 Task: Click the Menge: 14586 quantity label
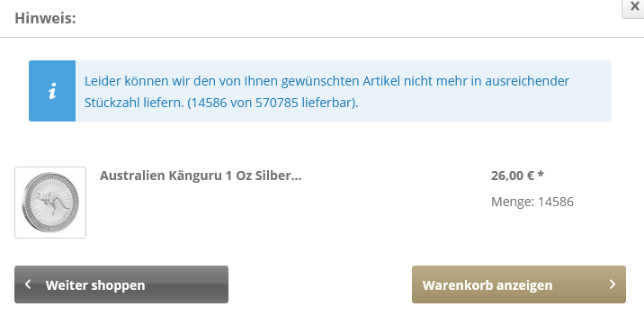[x=532, y=202]
